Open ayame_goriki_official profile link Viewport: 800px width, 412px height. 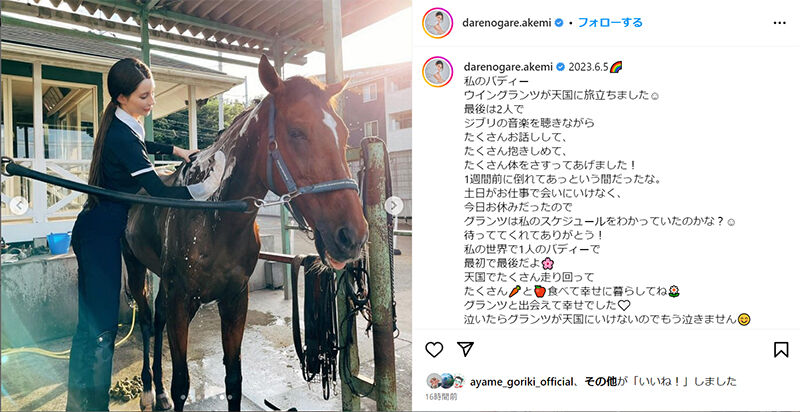519,381
